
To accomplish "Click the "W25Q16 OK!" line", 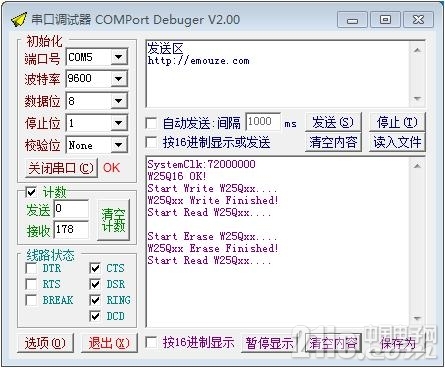I will [x=177, y=176].
